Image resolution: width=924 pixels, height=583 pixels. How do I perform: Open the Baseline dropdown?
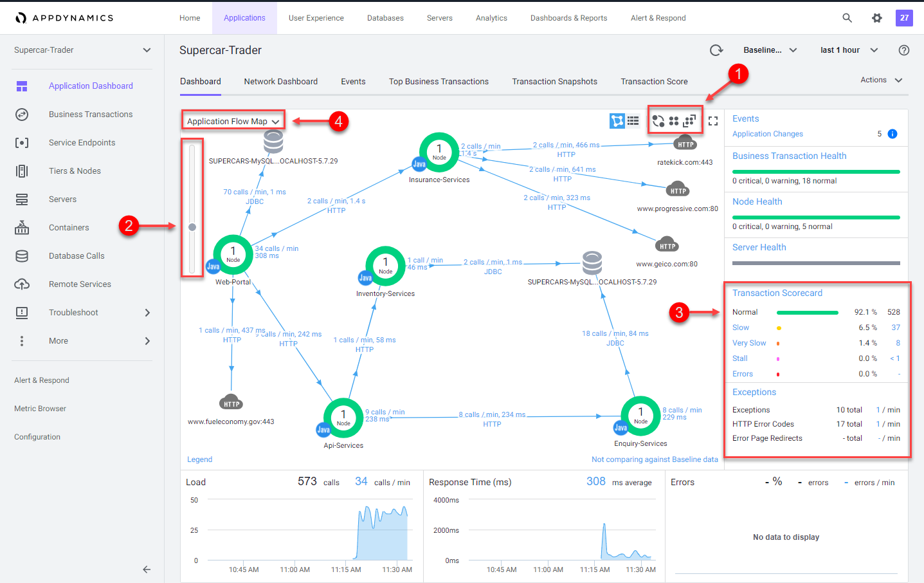tap(770, 50)
